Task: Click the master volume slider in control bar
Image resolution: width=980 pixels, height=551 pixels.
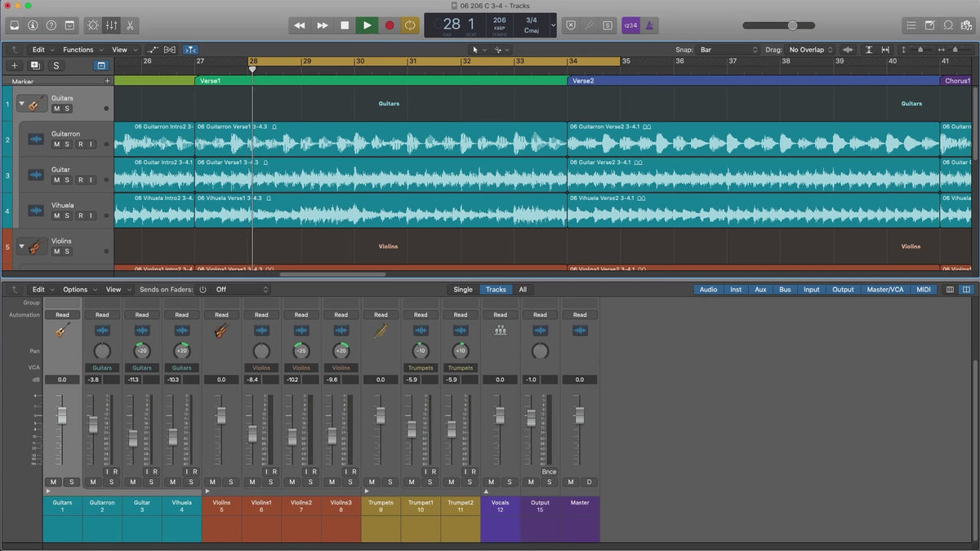Action: [791, 25]
